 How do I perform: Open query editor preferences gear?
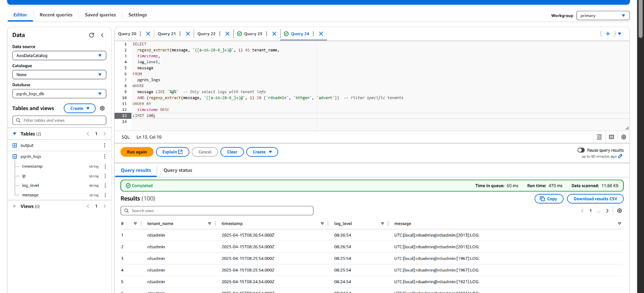click(623, 137)
